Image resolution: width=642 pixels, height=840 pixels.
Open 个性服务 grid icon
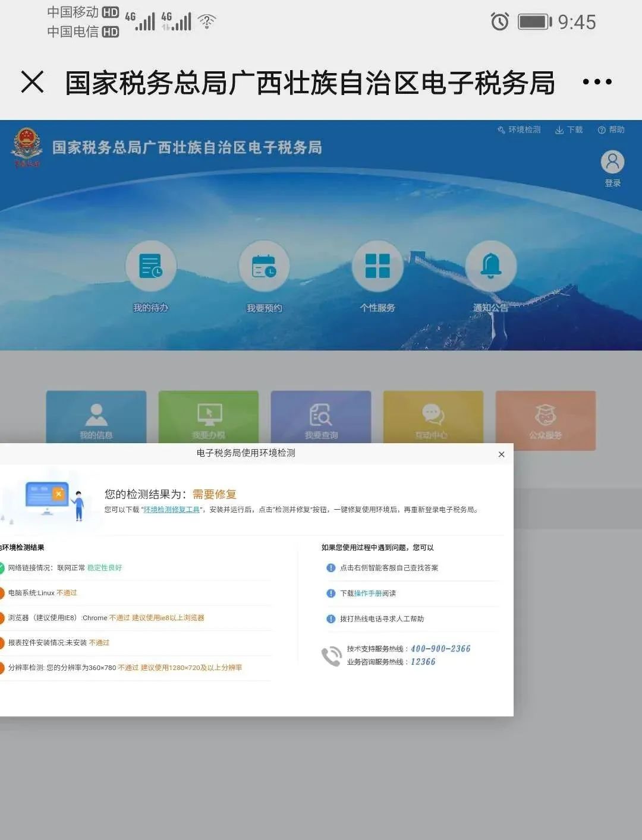377,266
